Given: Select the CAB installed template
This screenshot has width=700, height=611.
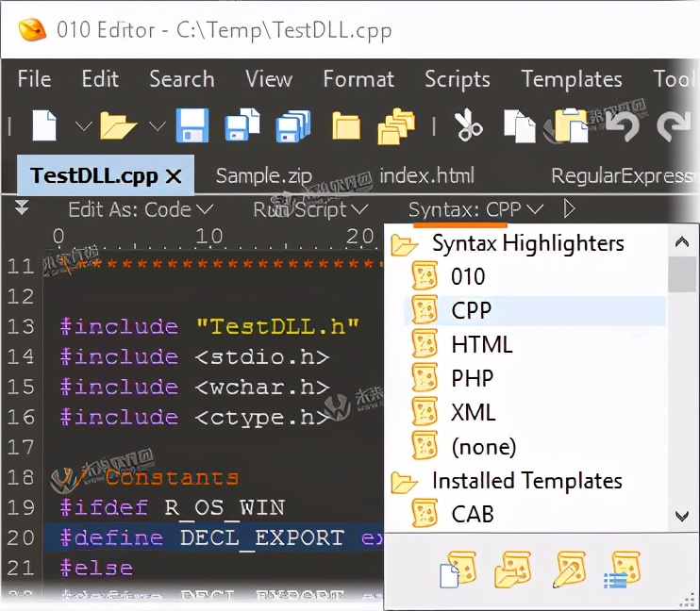Looking at the screenshot, I should coord(535,514).
